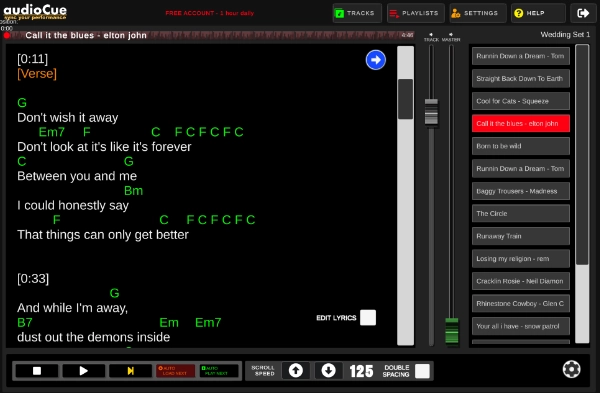Start playback with the play button
The image size is (600, 393).
(83, 371)
